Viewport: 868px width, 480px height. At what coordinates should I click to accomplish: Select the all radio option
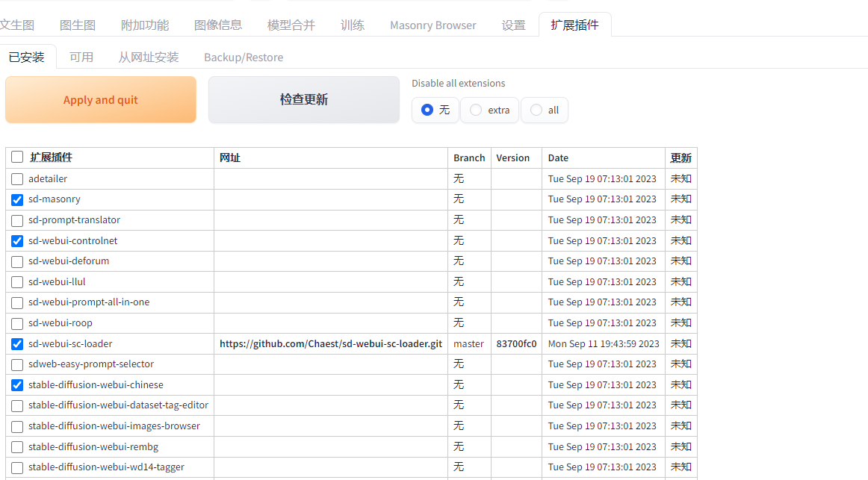click(x=544, y=110)
